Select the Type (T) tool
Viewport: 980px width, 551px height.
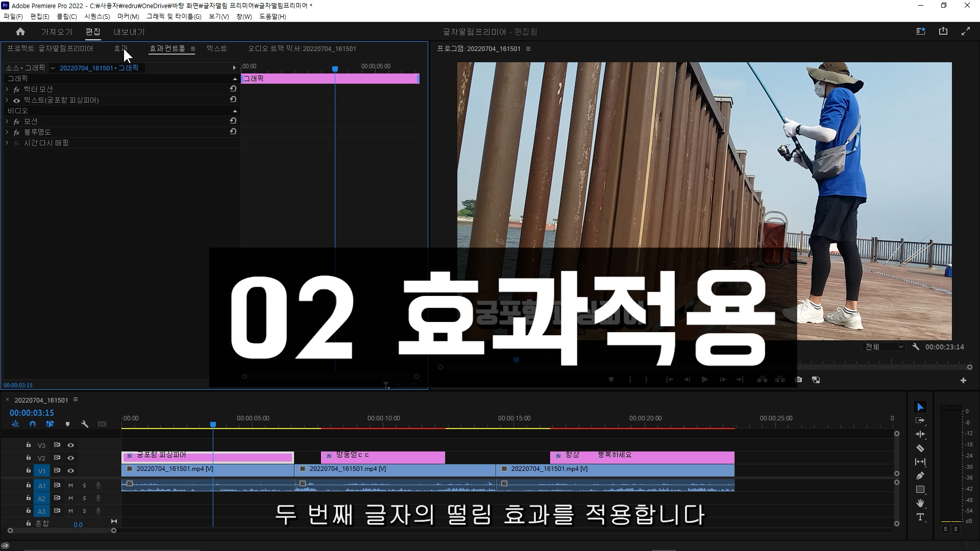pyautogui.click(x=920, y=517)
